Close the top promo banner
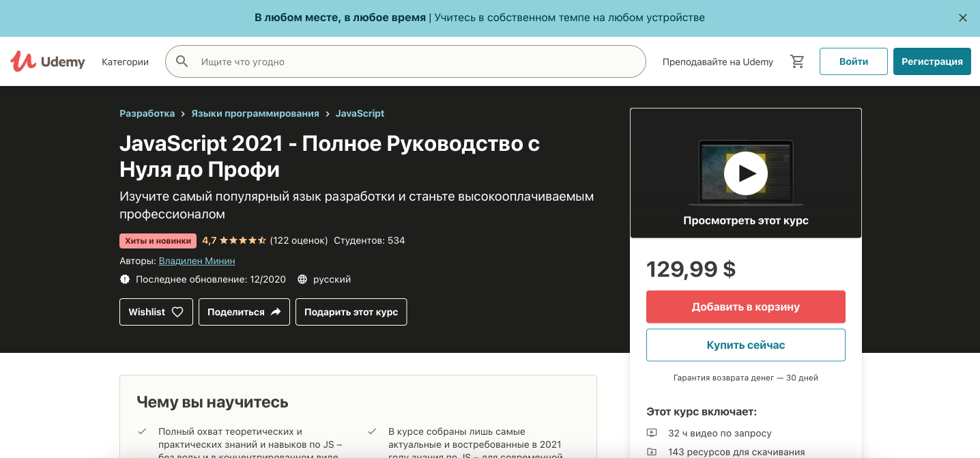The width and height of the screenshot is (980, 458). click(x=962, y=18)
